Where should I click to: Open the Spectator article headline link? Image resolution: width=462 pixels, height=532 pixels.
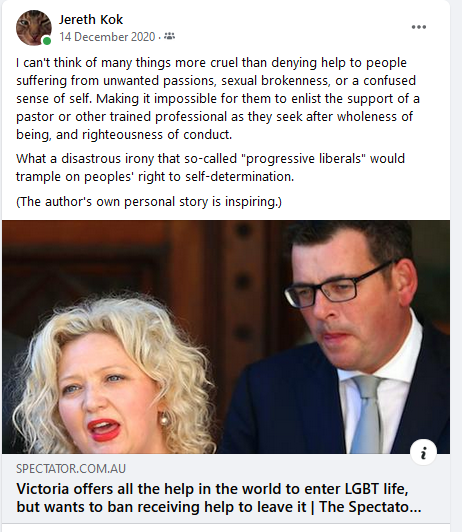pyautogui.click(x=219, y=498)
